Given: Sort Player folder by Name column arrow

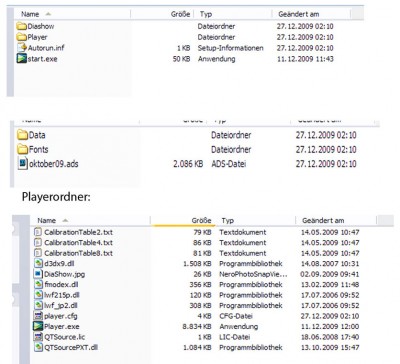Looking at the screenshot, I should (x=65, y=220).
